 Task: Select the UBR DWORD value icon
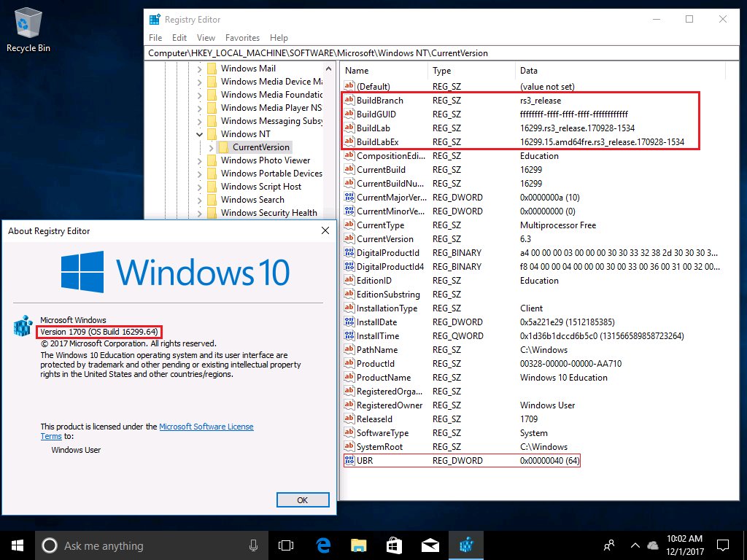click(x=349, y=461)
